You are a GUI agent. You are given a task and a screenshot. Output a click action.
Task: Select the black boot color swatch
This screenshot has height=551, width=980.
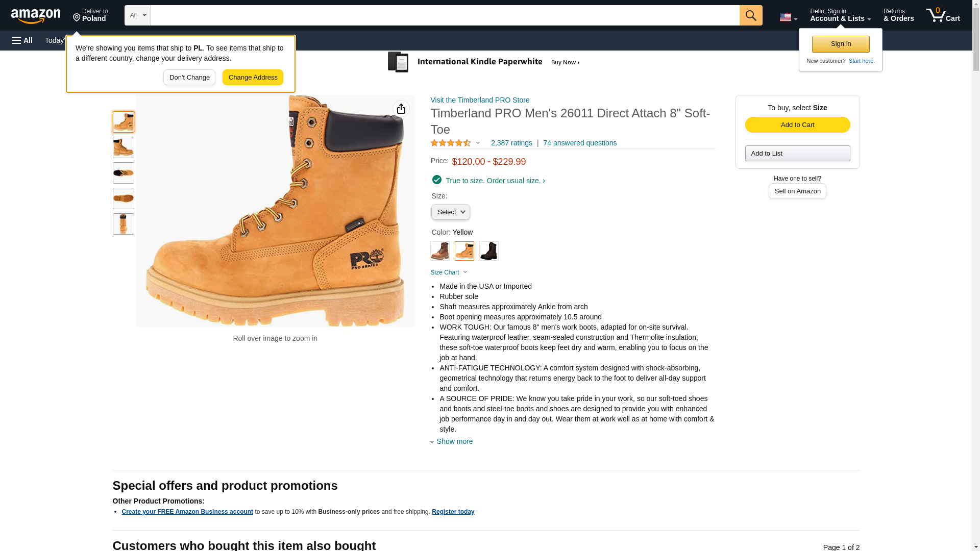(x=488, y=251)
